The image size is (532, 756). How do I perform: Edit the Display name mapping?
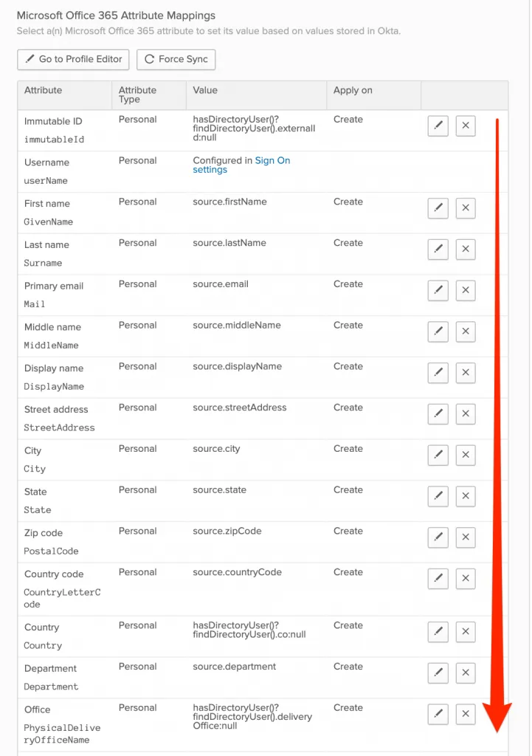(x=438, y=373)
